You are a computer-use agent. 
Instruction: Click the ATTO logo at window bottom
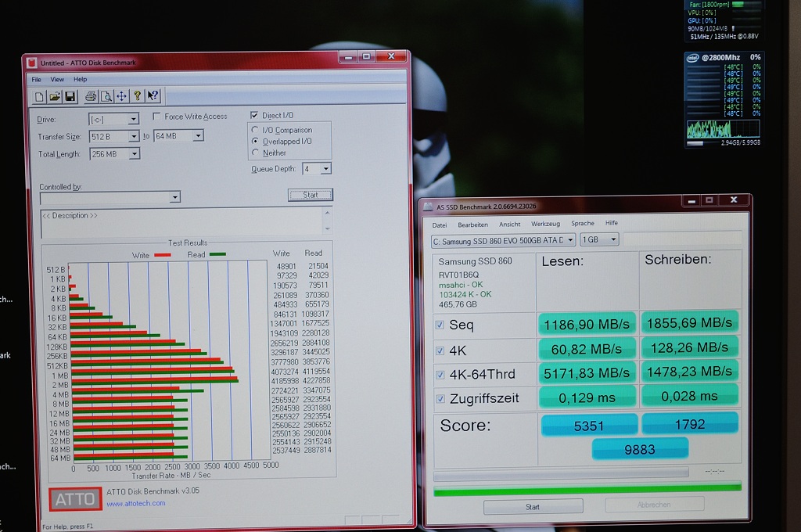tap(75, 499)
